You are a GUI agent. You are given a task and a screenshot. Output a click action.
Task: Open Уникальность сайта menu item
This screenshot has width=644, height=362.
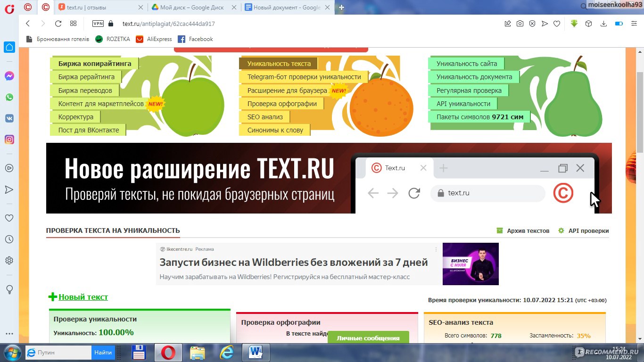tap(466, 64)
